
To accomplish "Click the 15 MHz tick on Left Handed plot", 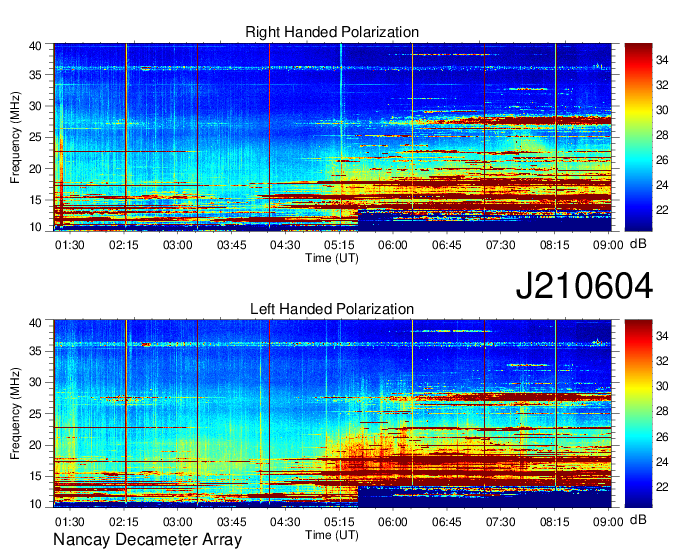I will click(35, 476).
